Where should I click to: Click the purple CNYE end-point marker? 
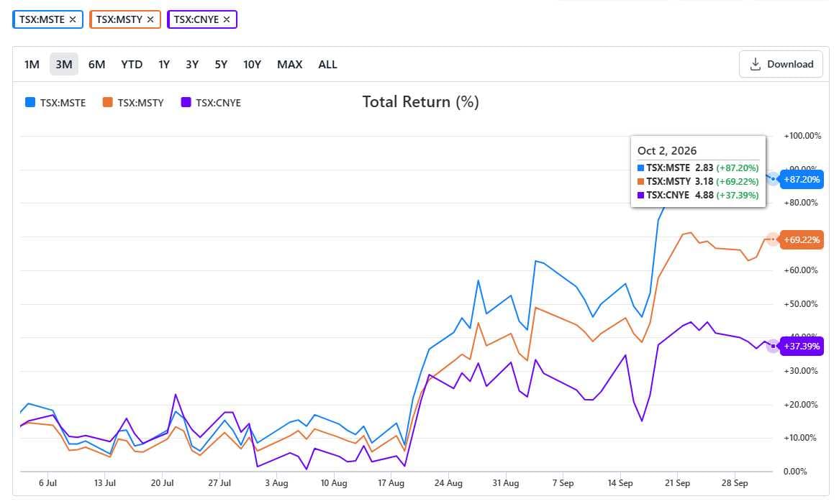tap(773, 347)
